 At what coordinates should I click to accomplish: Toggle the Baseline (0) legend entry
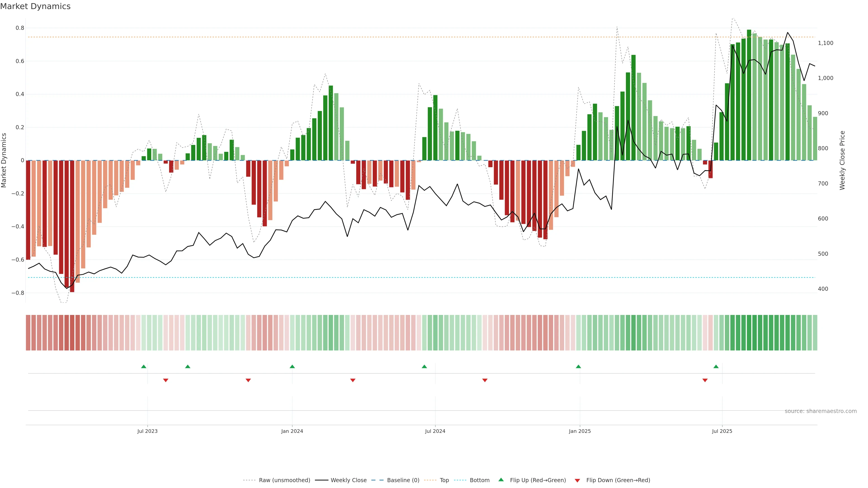(403, 480)
